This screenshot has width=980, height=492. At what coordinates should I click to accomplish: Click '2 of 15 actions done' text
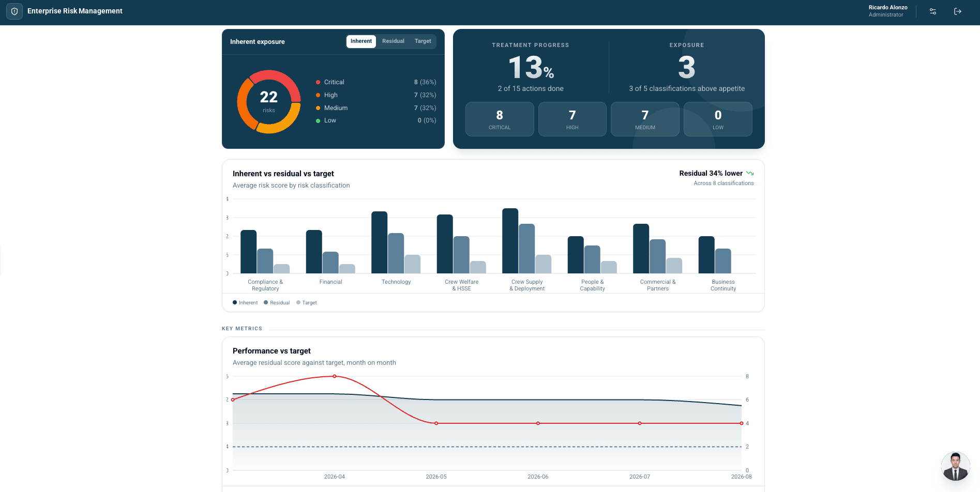point(531,89)
